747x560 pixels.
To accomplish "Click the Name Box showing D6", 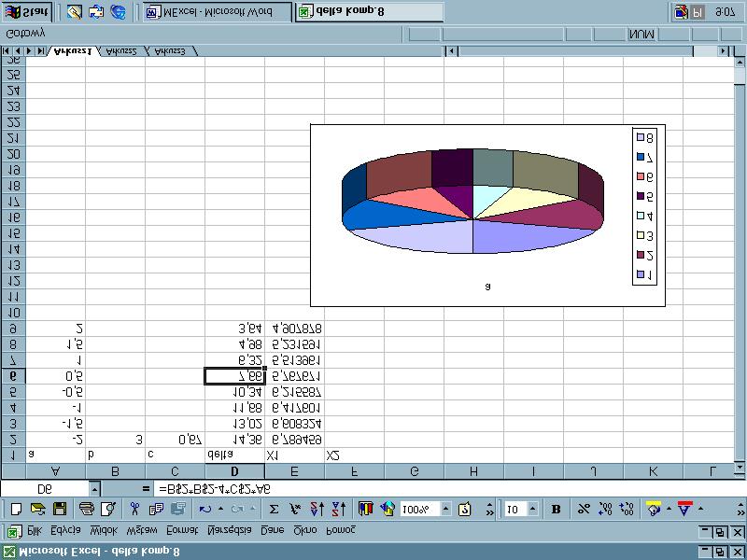I will [x=45, y=489].
